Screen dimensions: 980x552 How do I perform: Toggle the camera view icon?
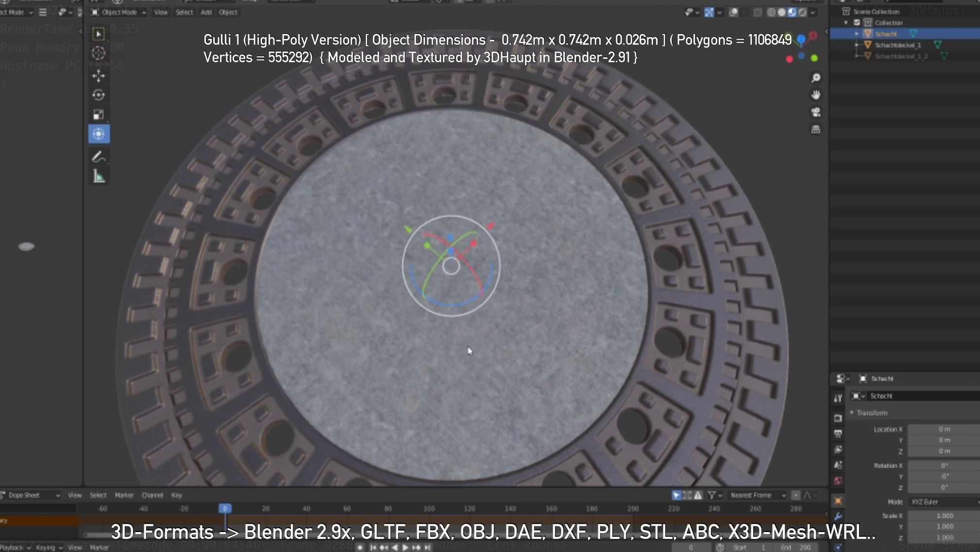pos(816,112)
